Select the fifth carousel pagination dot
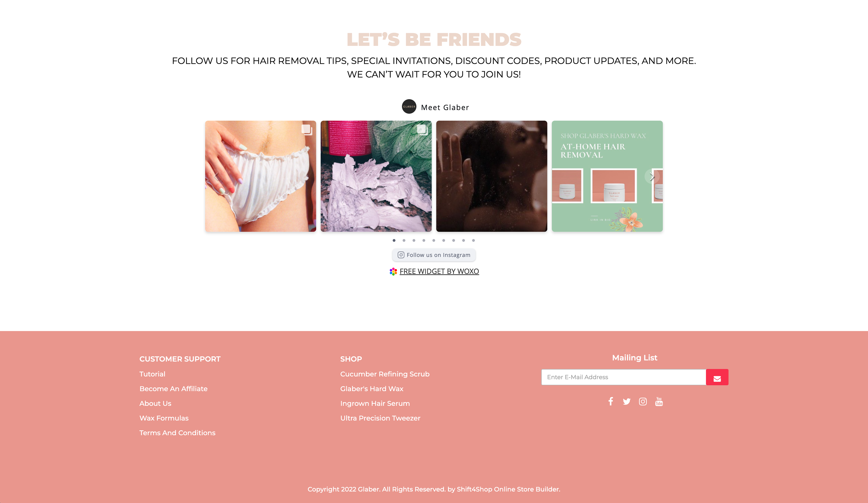Viewport: 868px width, 503px height. [434, 240]
